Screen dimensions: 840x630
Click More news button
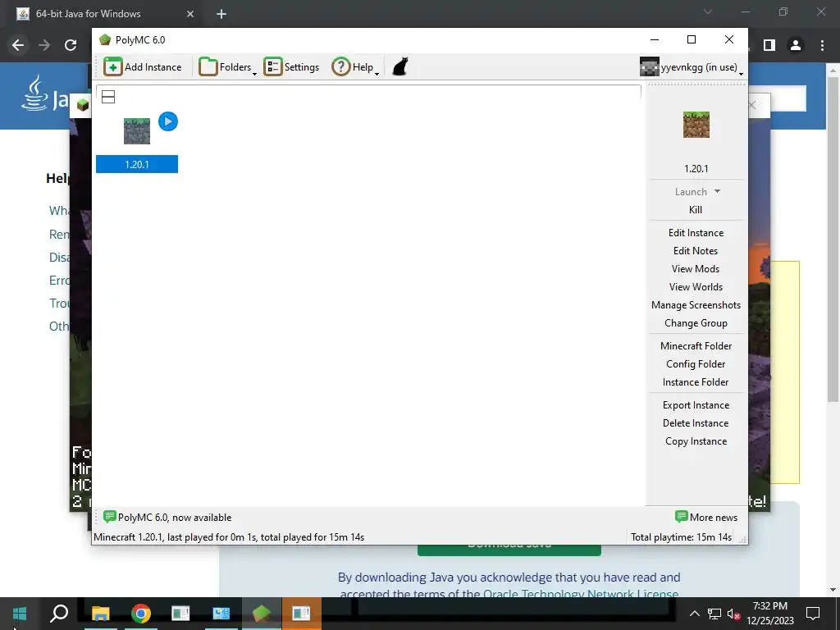(706, 518)
